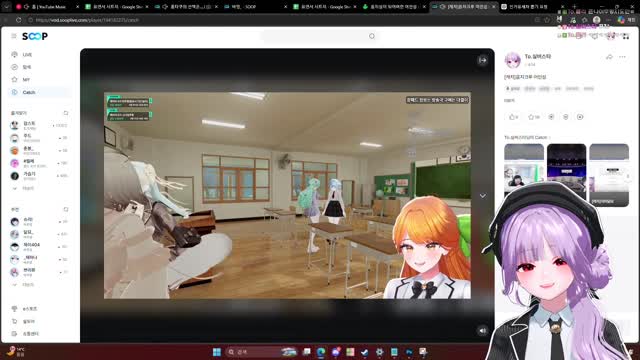Click the search magnifier icon in header

click(372, 36)
